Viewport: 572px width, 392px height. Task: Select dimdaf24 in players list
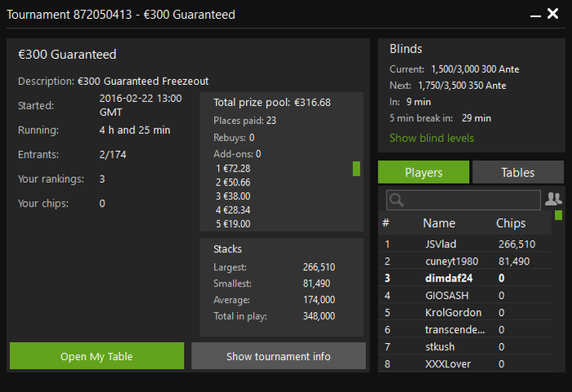tap(449, 278)
